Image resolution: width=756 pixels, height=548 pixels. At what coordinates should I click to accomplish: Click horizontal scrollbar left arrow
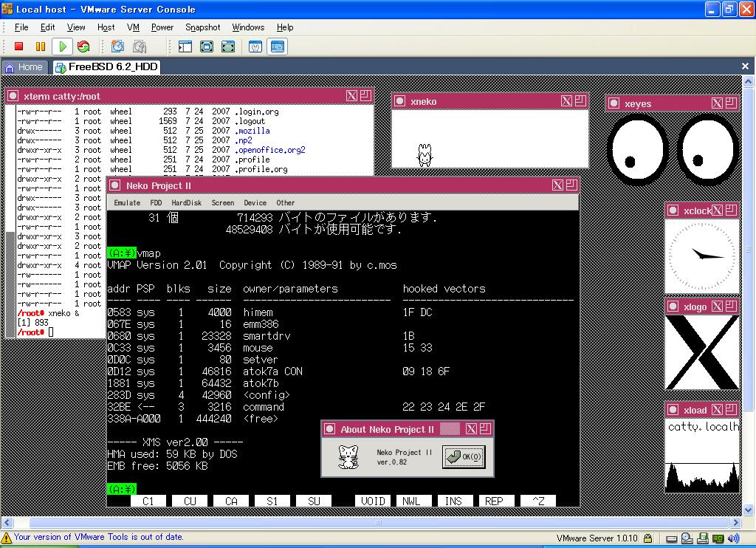[6, 522]
